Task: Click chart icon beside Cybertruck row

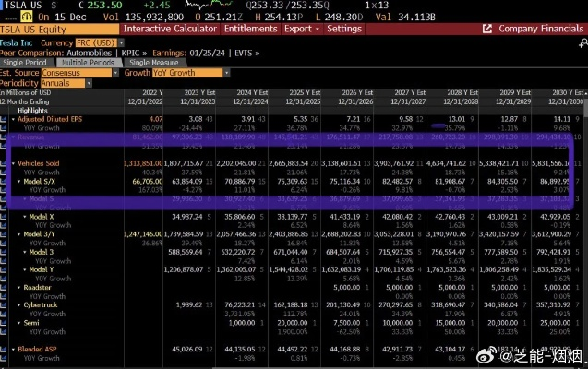Action: coord(4,304)
